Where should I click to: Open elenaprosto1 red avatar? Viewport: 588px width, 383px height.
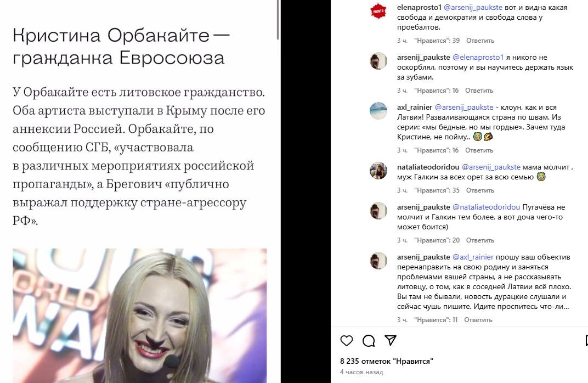point(378,11)
